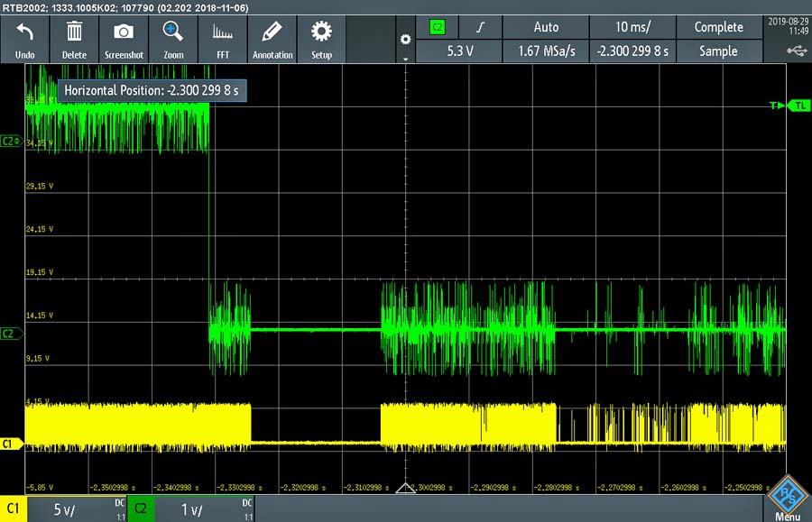Open the FFT spectrum tool
The image size is (812, 522).
tap(223, 40)
